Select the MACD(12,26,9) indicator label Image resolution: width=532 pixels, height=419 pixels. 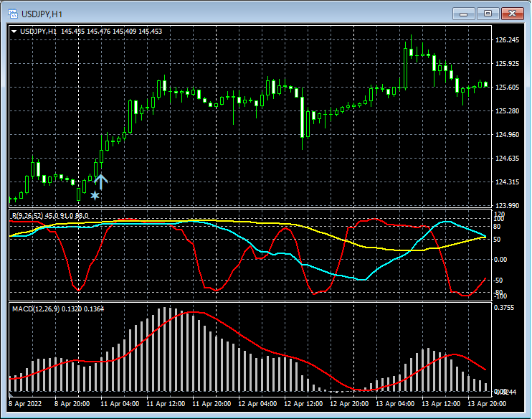click(35, 309)
